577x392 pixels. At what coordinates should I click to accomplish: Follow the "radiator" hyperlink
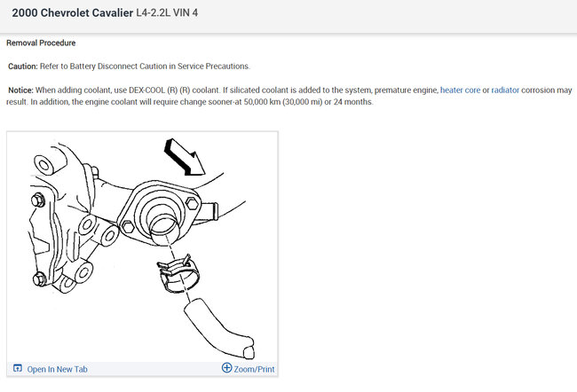(505, 90)
